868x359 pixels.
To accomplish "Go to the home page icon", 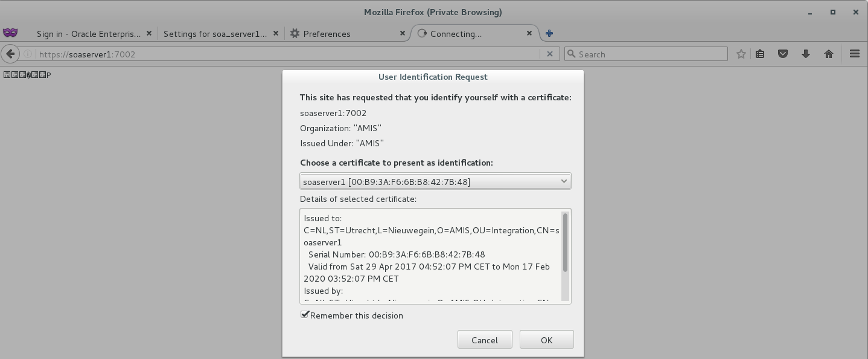I will 829,54.
